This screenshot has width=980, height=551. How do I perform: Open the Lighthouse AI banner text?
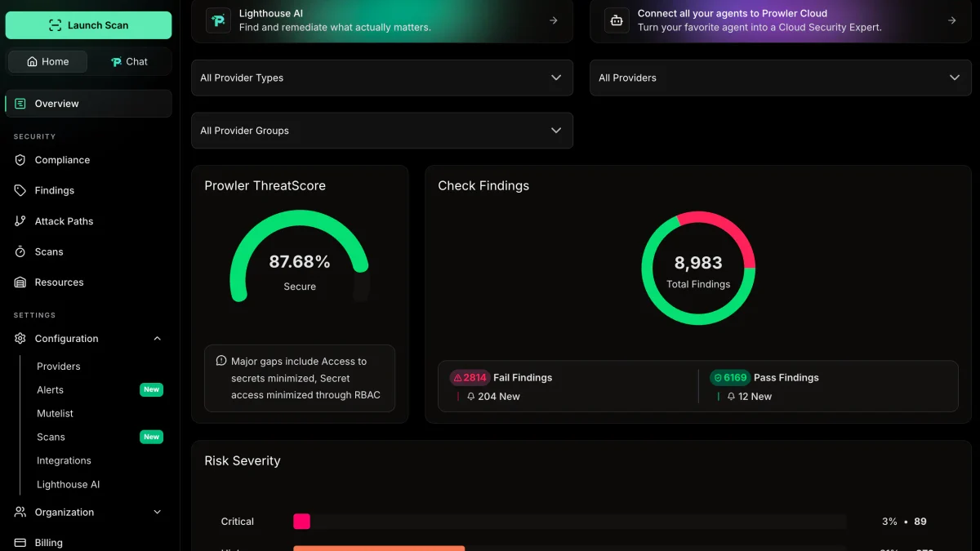click(x=335, y=20)
